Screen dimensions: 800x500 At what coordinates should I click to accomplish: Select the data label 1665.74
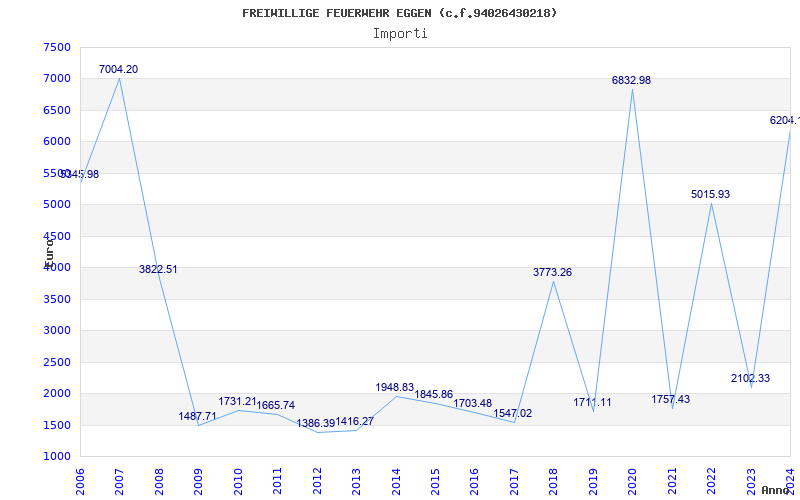click(x=276, y=406)
